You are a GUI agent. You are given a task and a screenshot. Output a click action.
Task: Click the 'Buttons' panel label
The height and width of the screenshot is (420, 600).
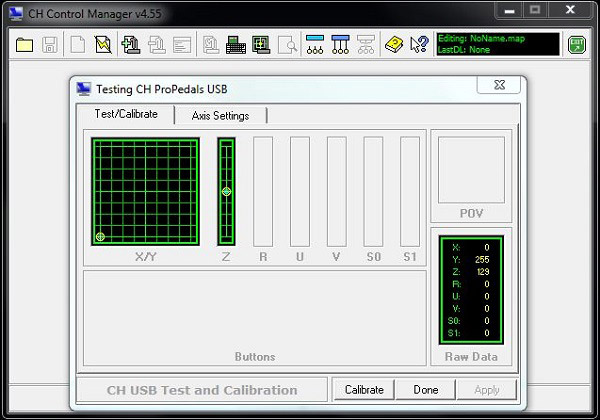(x=255, y=357)
